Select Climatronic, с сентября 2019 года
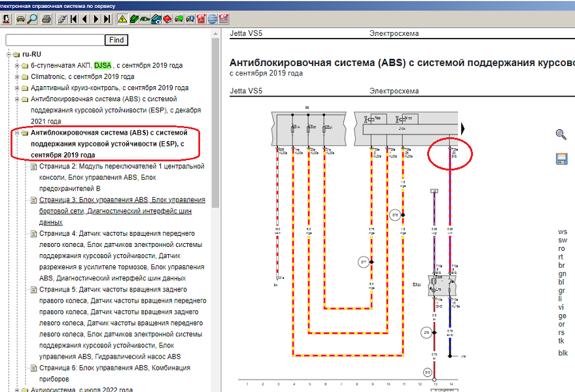The image size is (575, 392). pyautogui.click(x=82, y=76)
